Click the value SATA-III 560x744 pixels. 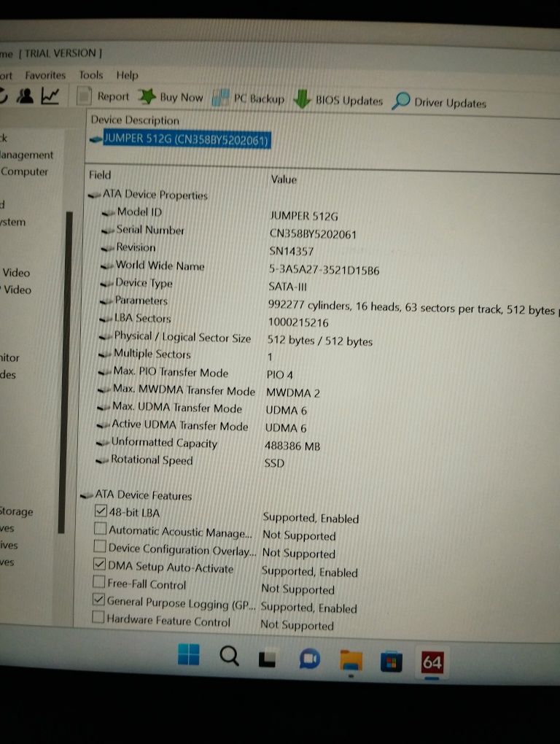pyautogui.click(x=288, y=287)
